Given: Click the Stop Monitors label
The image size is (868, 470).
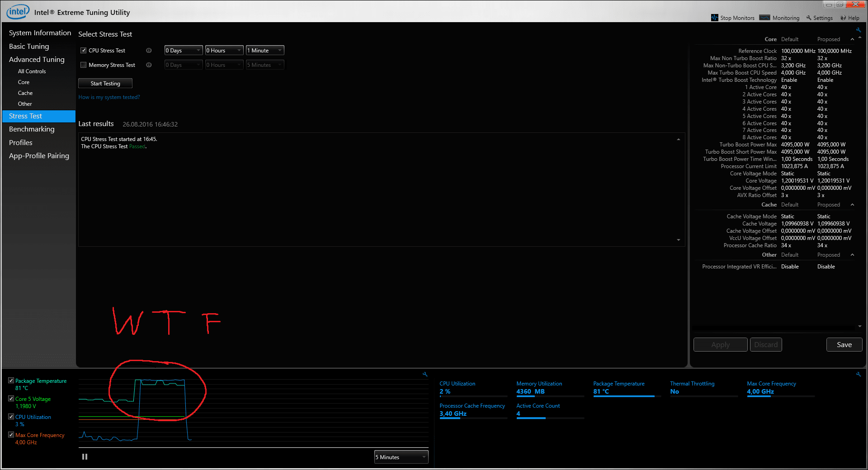Looking at the screenshot, I should [x=737, y=18].
